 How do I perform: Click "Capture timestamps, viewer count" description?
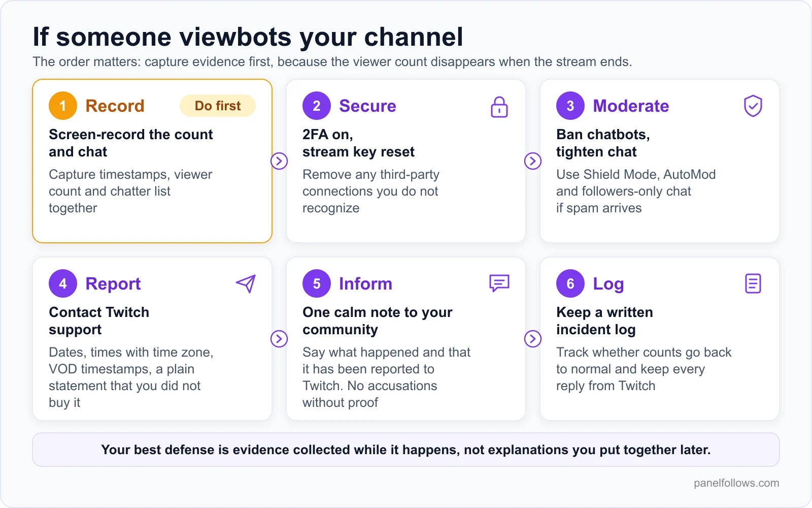point(130,192)
